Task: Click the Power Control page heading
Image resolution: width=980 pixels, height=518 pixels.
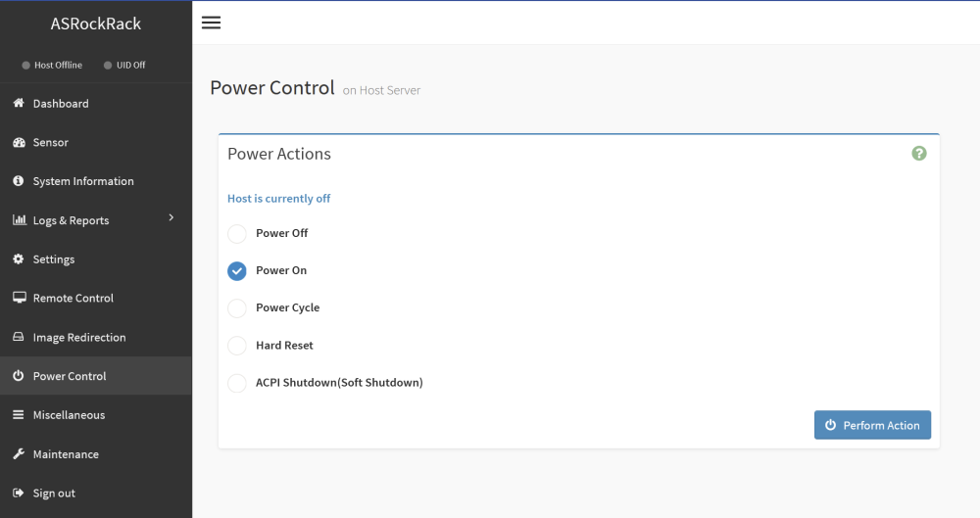Action: click(272, 87)
